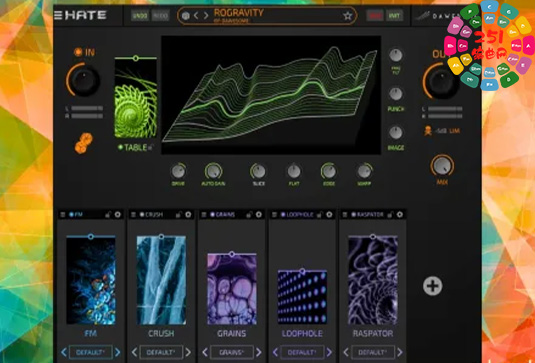Screen dimensions: 535x363
Task: Click the EDGE knob
Action: point(329,172)
